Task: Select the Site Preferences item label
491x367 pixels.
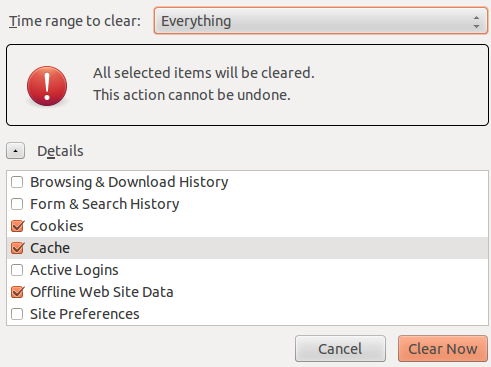Action: (85, 314)
